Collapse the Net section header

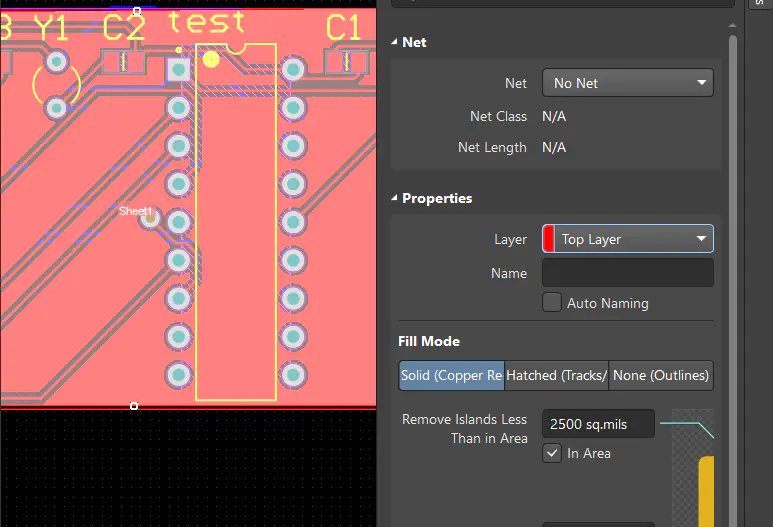409,42
